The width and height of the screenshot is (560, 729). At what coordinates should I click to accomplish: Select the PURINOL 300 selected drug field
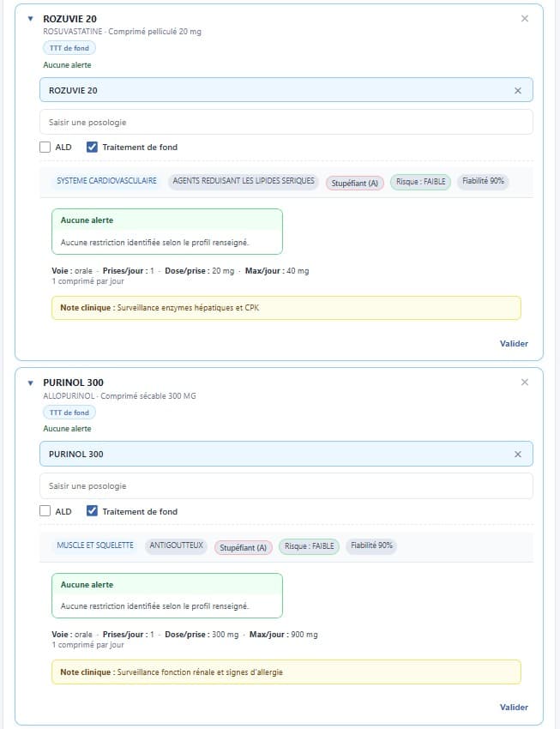pos(286,454)
